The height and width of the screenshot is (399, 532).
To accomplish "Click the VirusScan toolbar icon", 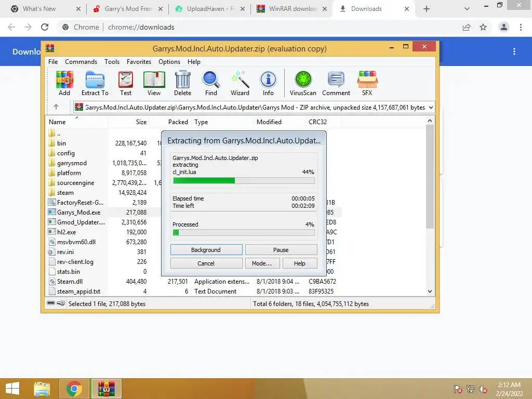I will point(303,84).
